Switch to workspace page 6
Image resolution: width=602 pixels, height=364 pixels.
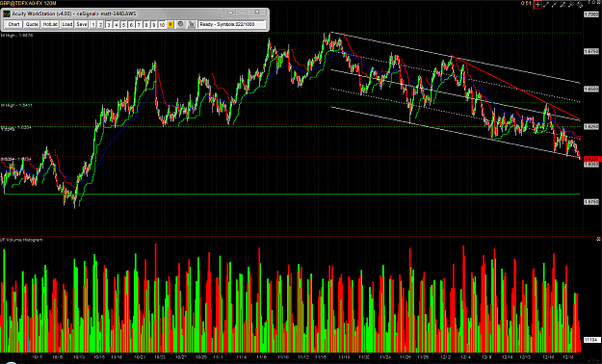pos(131,25)
